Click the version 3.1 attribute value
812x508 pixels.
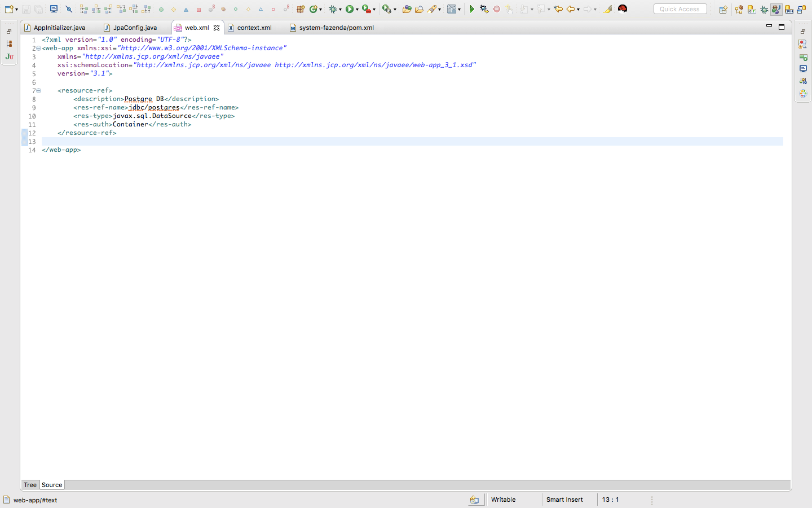point(99,73)
